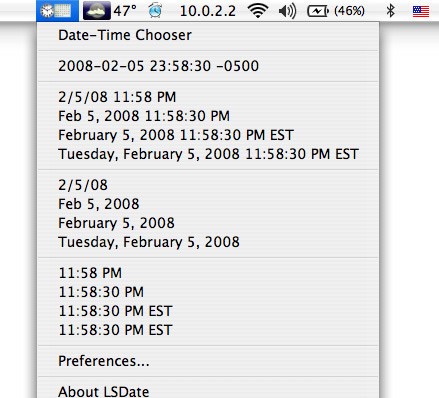Click the blue alarm clock menu bar icon
The width and height of the screenshot is (439, 398).
pyautogui.click(x=155, y=11)
